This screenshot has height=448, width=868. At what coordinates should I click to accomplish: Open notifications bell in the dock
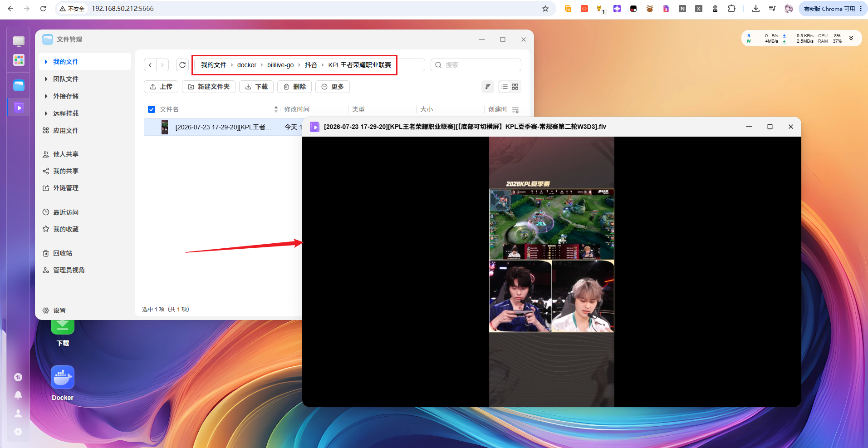(x=18, y=395)
